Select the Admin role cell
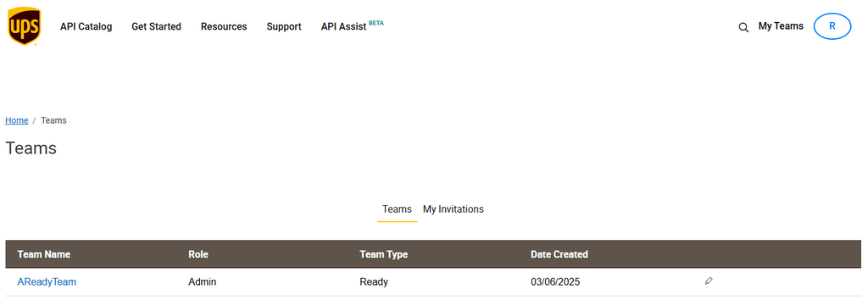 point(202,281)
